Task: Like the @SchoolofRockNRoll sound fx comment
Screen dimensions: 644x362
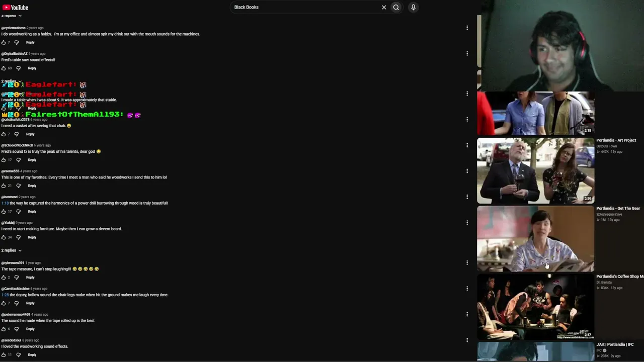Action: point(4,160)
